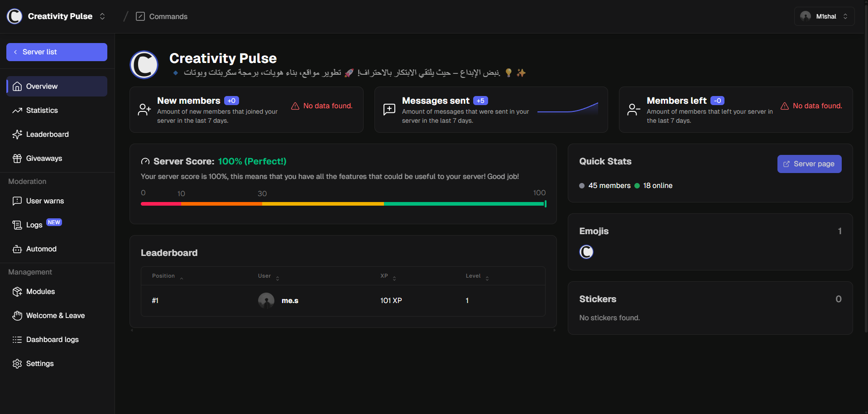The width and height of the screenshot is (868, 414).
Task: Go back to Server list
Action: tap(57, 52)
